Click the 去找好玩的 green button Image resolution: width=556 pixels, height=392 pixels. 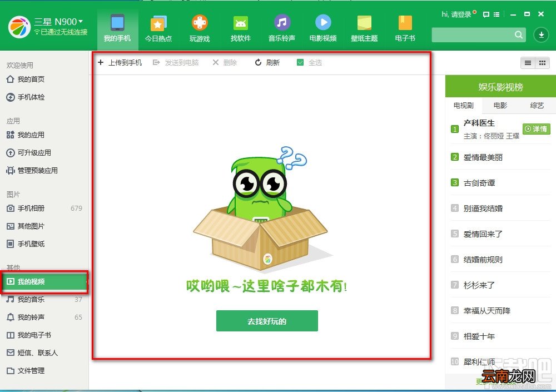click(x=267, y=321)
